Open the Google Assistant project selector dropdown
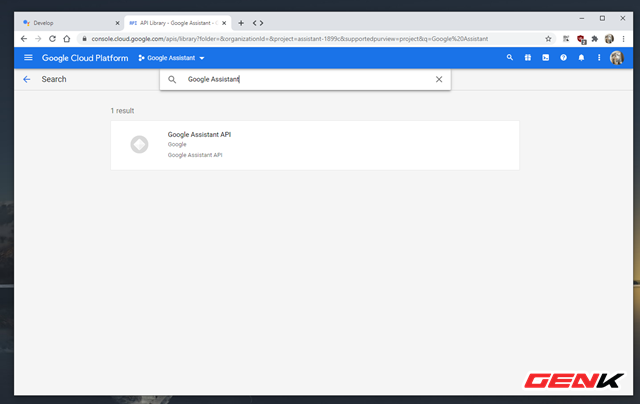 pos(171,58)
